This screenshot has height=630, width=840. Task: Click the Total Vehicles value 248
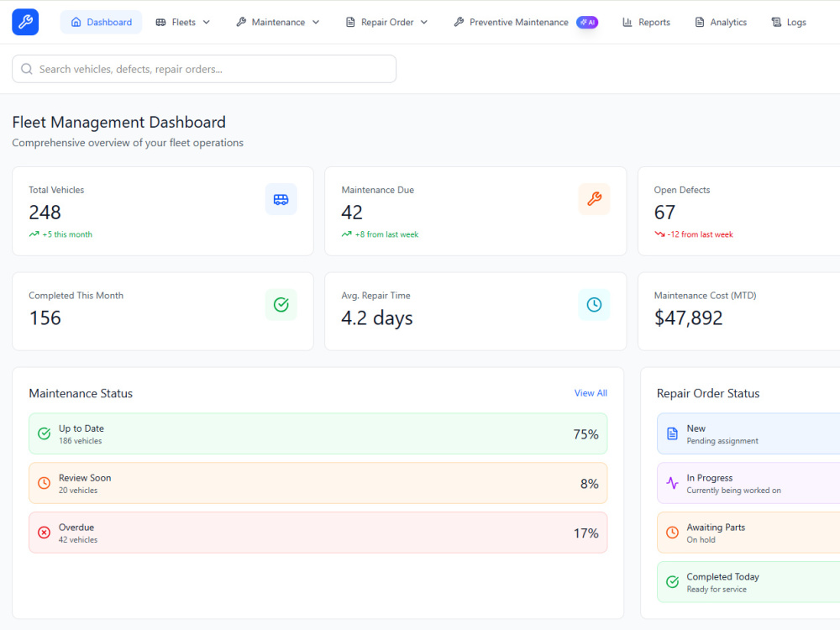(45, 213)
